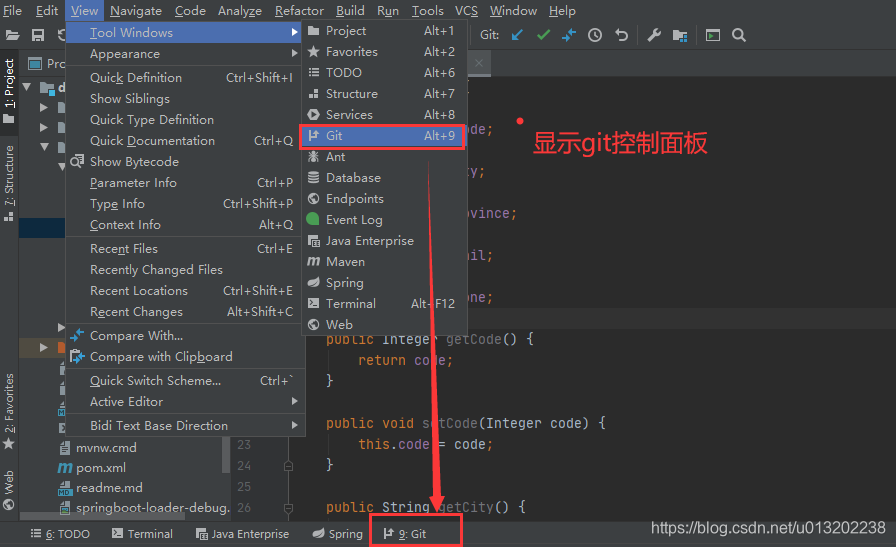
Task: Select springboot-loader-debug file in tree
Action: 144,508
